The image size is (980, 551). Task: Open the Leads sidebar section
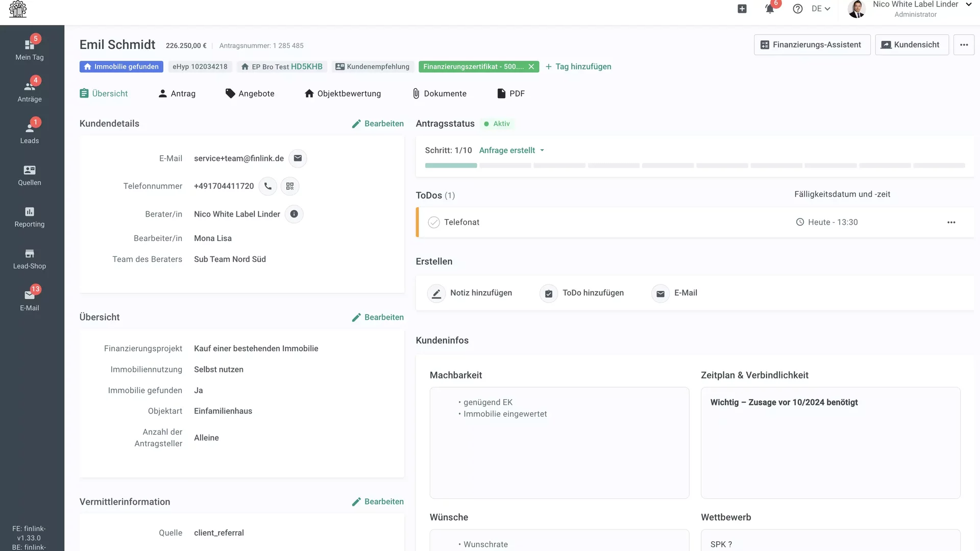29,130
